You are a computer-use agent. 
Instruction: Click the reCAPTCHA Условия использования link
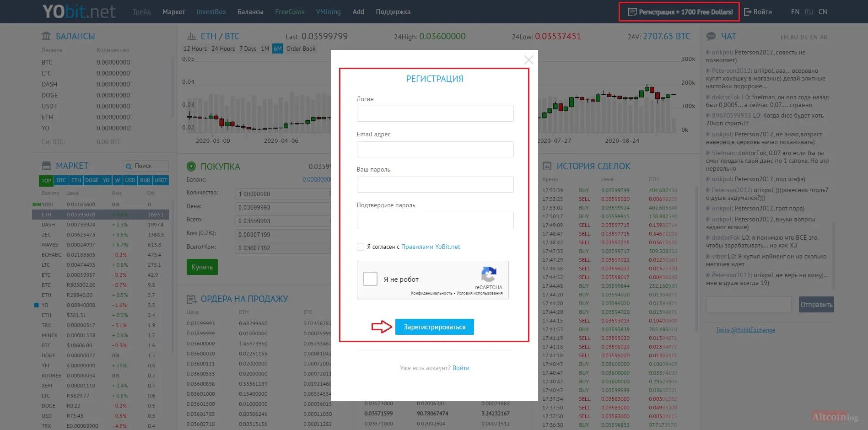(x=480, y=293)
